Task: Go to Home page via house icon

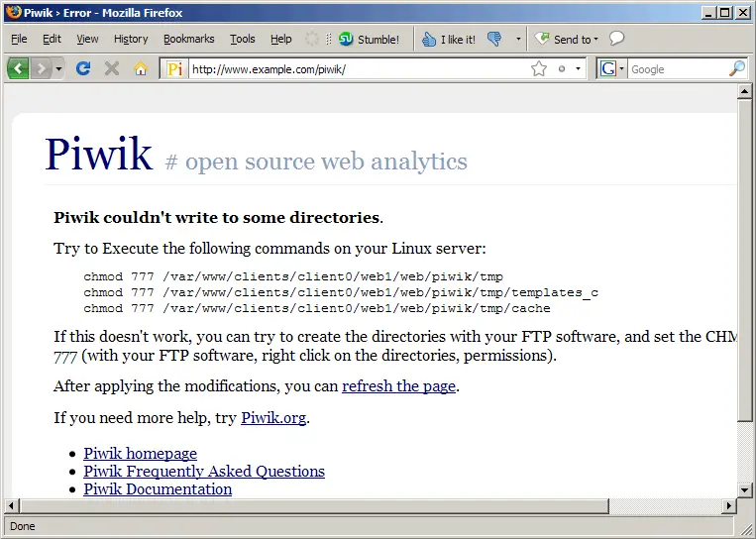Action: coord(141,69)
